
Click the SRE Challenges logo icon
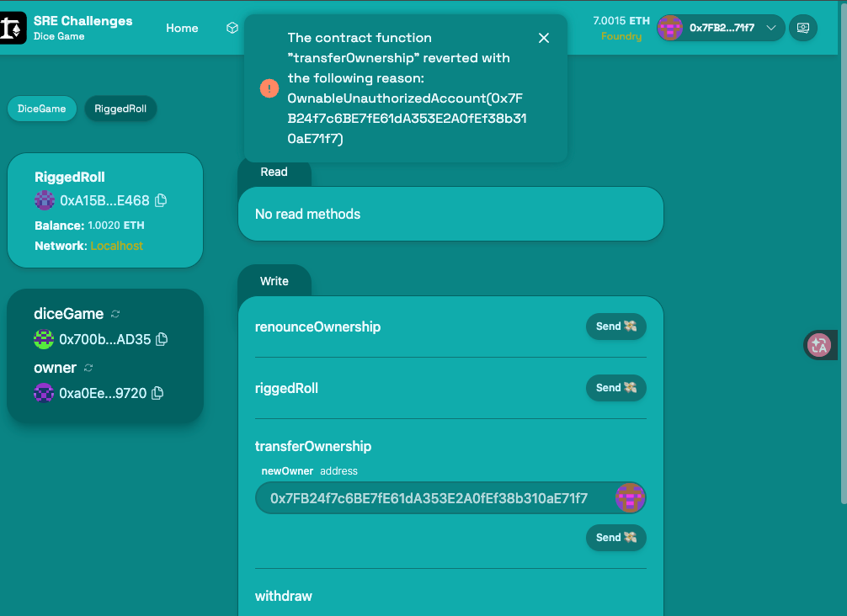tap(13, 28)
